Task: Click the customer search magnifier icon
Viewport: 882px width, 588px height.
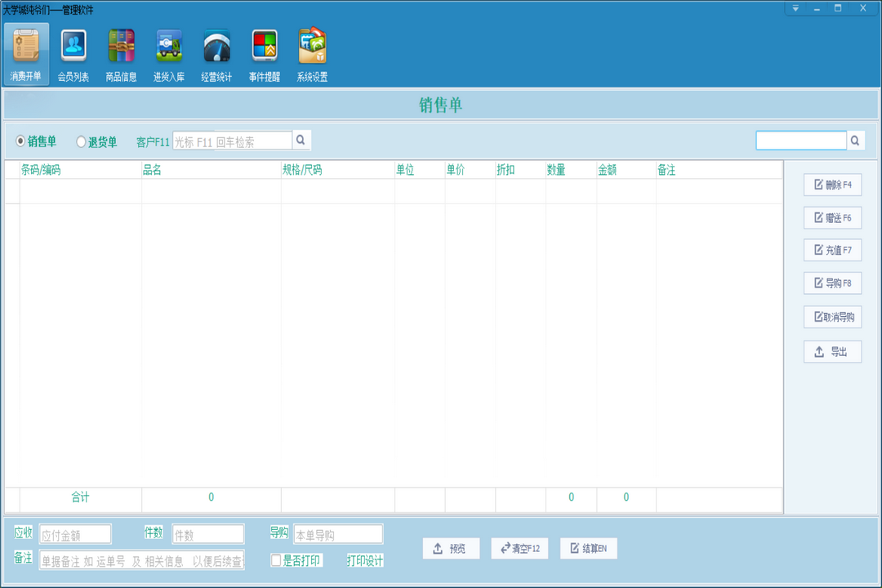Action: point(301,140)
